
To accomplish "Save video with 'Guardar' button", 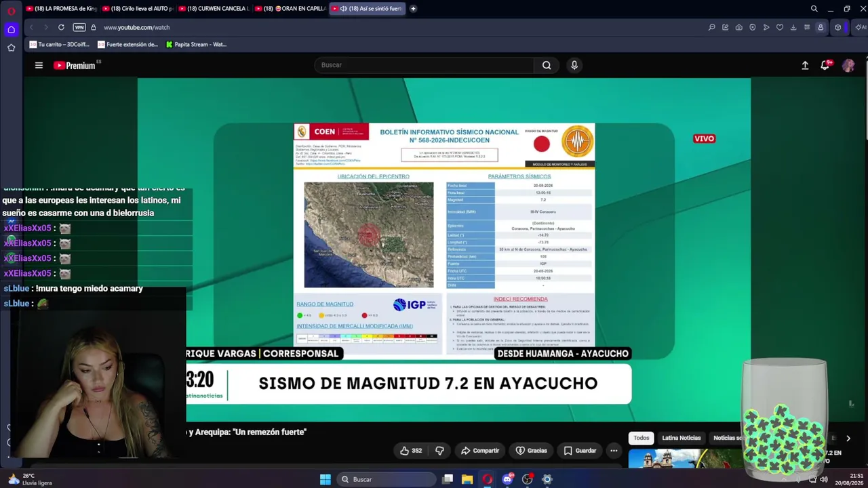I will point(580,451).
